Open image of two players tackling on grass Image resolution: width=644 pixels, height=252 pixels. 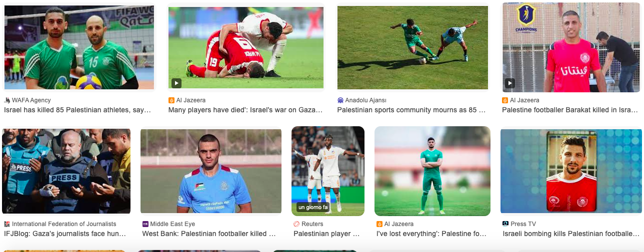pos(413,47)
